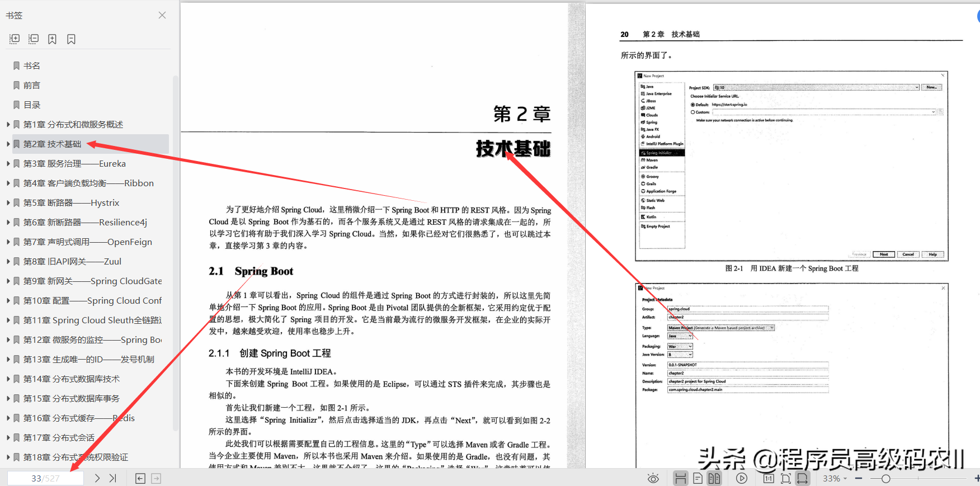This screenshot has width=980, height=486.
Task: Jump to the last page
Action: [x=112, y=478]
